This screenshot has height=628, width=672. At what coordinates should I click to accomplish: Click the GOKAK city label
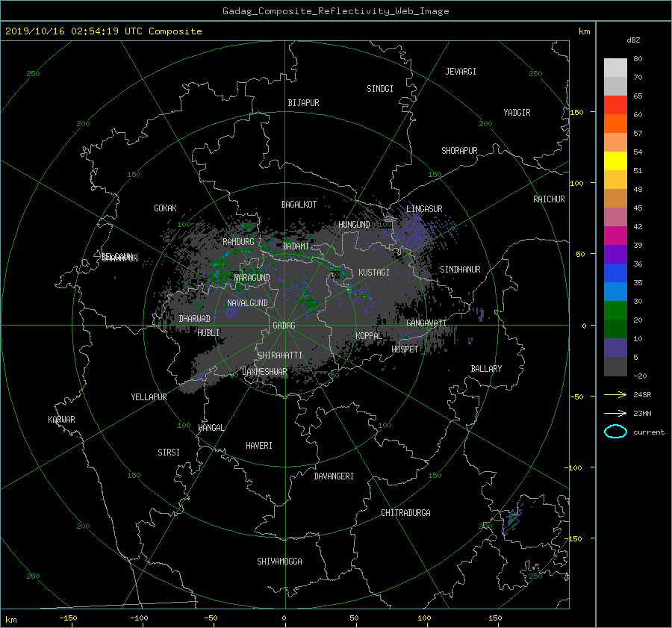click(x=165, y=208)
